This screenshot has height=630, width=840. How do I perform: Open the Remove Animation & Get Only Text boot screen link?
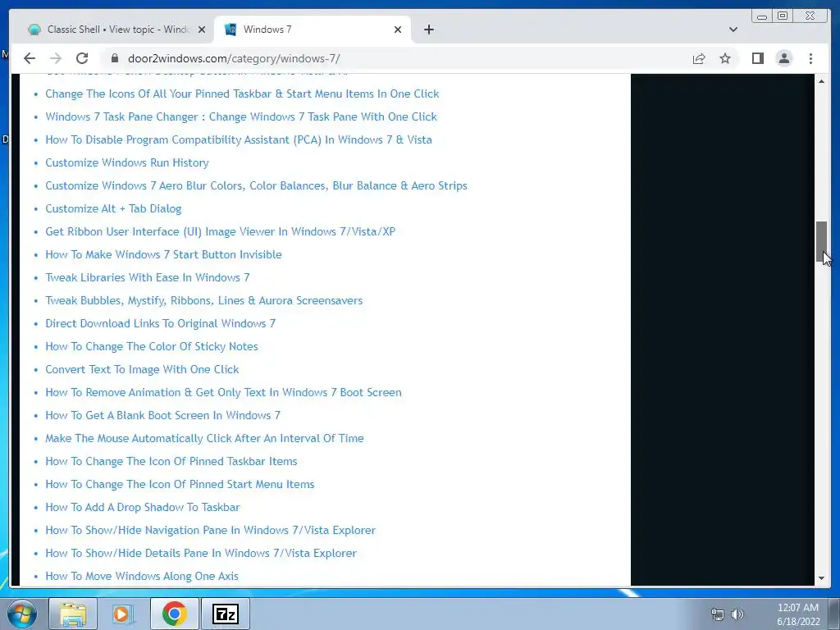[223, 393]
